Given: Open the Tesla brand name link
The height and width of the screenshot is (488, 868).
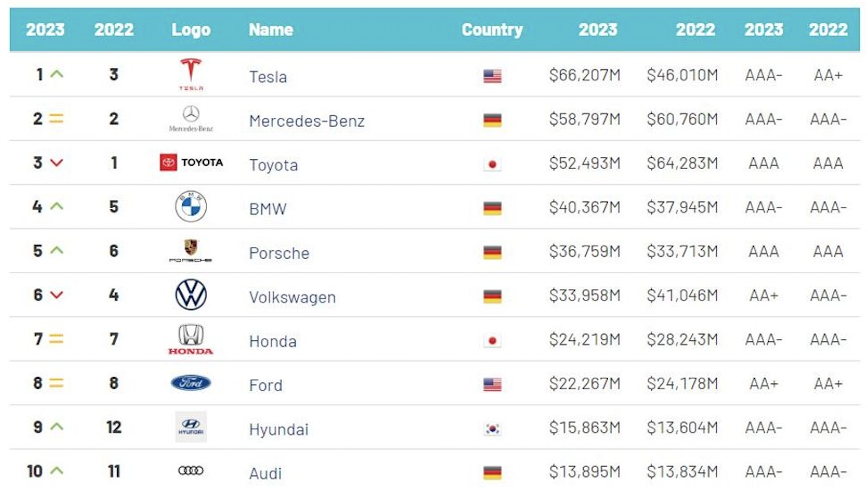Looking at the screenshot, I should pos(268,77).
